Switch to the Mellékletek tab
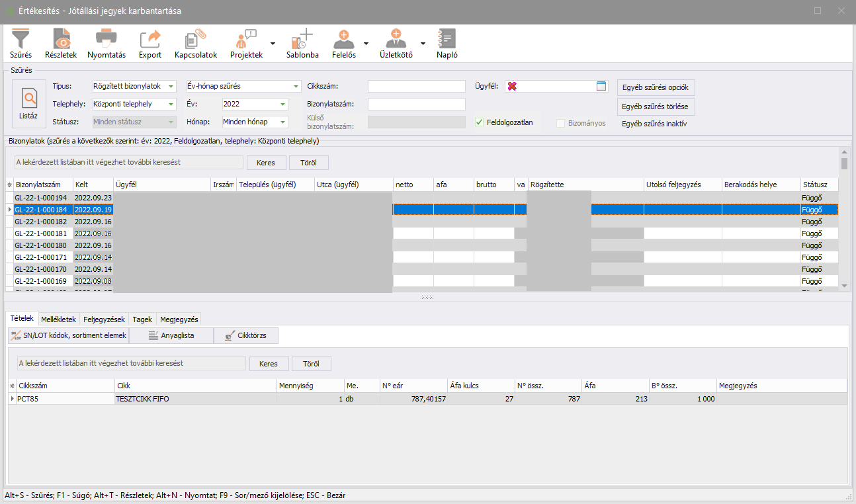 pos(59,319)
